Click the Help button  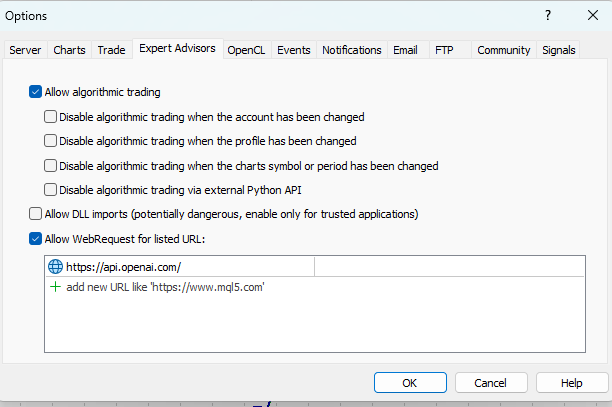click(571, 383)
